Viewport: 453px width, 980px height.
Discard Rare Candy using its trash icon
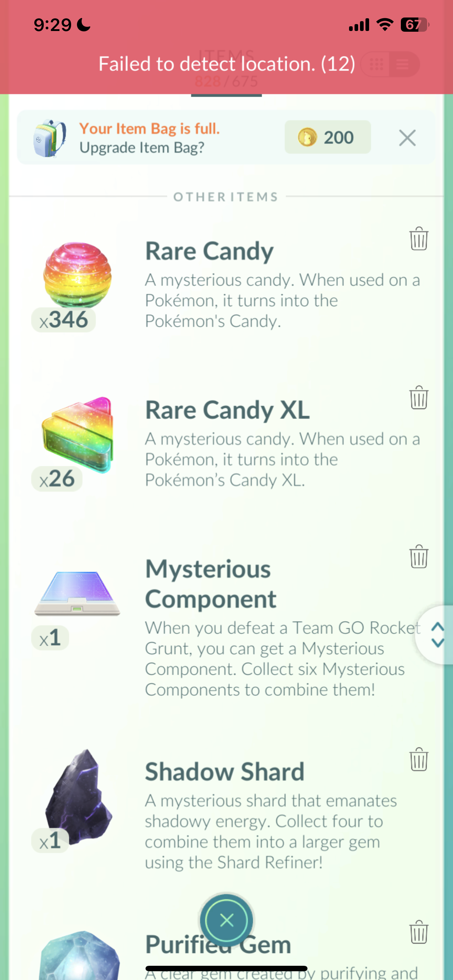coord(419,238)
